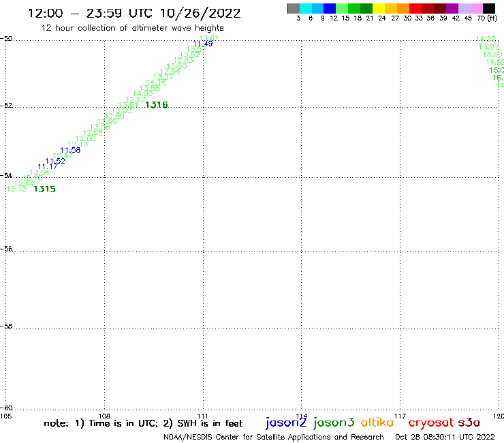The width and height of the screenshot is (504, 443).
Task: Click the '111' longitude axis label
Action: 202,416
